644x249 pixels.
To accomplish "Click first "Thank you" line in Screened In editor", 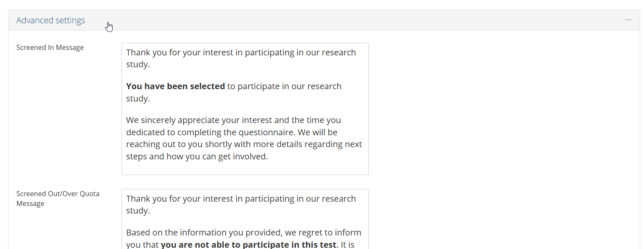I will point(241,52).
